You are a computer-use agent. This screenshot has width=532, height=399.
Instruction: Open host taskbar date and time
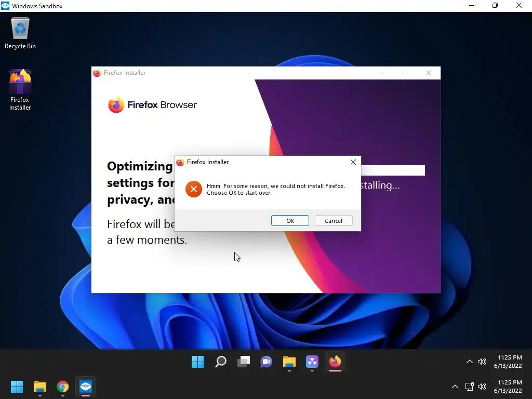click(x=508, y=387)
